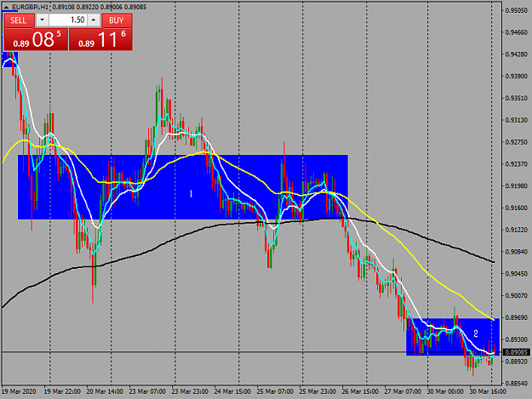
Task: Collapse one-click trading panel triangle icon
Action: point(6,7)
